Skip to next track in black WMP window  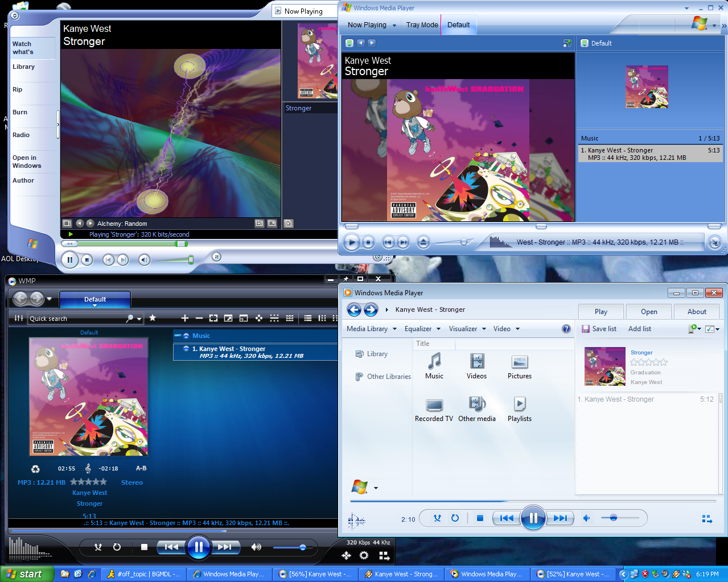(225, 547)
